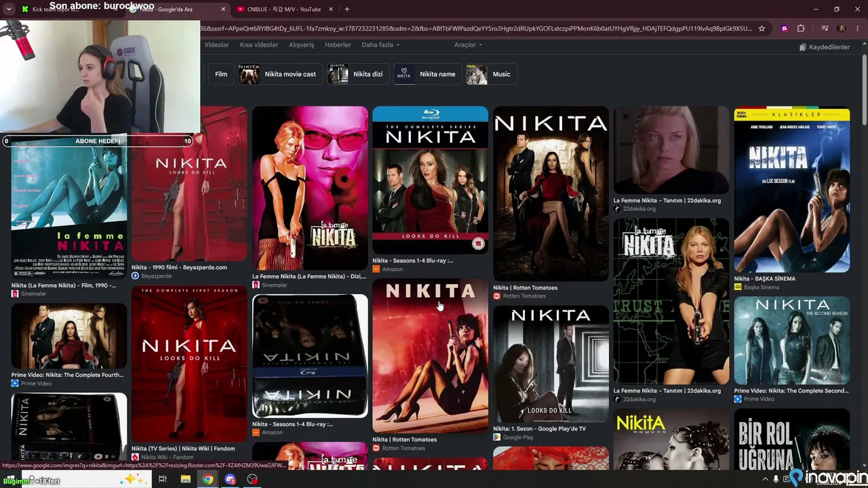Select the Film filter chip
This screenshot has height=488, width=868.
pos(221,74)
